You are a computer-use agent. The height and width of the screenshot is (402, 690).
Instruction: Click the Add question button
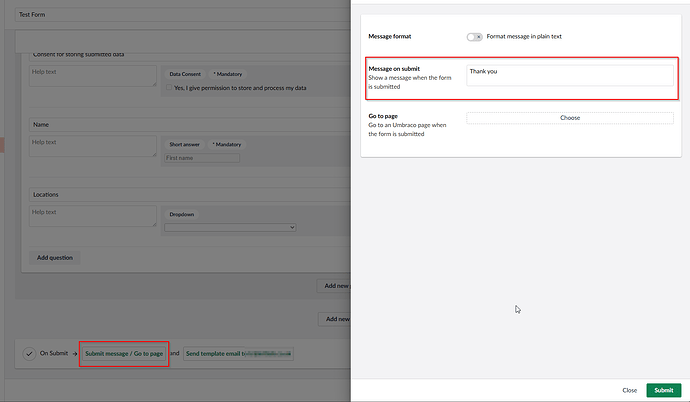coord(57,257)
